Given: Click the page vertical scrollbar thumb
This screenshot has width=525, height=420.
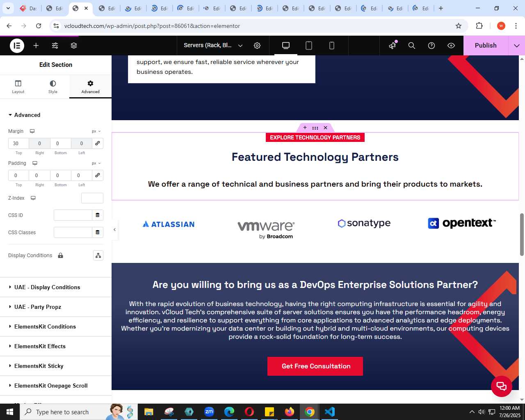Looking at the screenshot, I should 522,235.
